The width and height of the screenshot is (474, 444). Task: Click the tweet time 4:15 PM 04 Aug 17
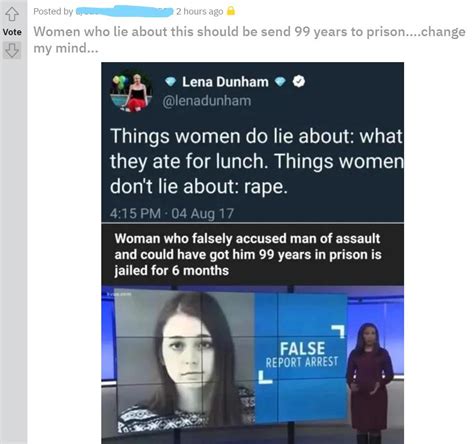click(172, 213)
